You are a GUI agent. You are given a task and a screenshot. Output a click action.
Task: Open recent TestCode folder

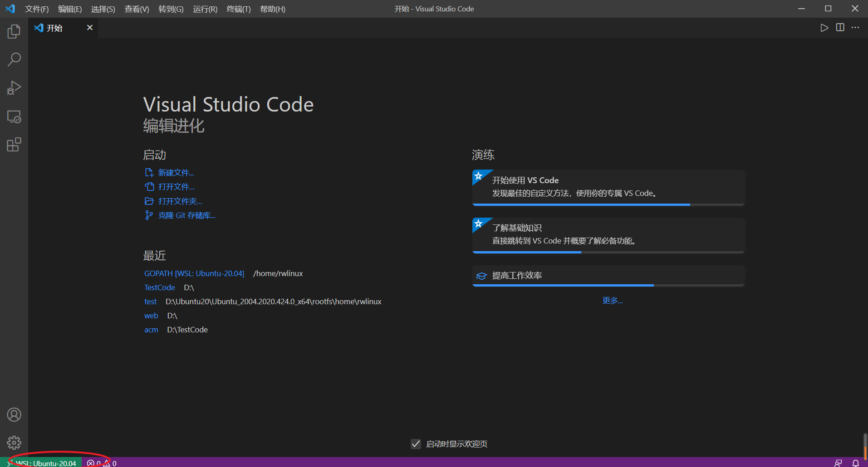pos(160,287)
